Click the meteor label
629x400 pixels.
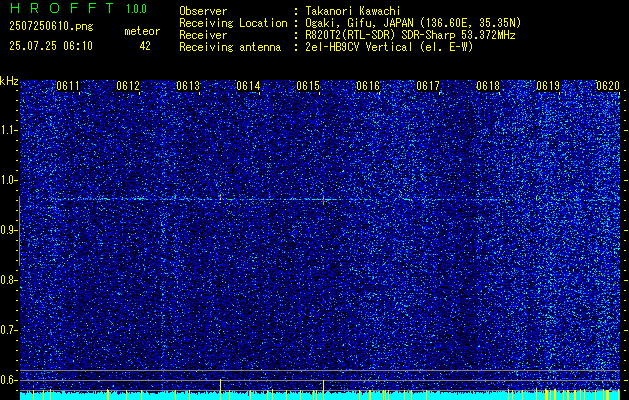tap(142, 31)
